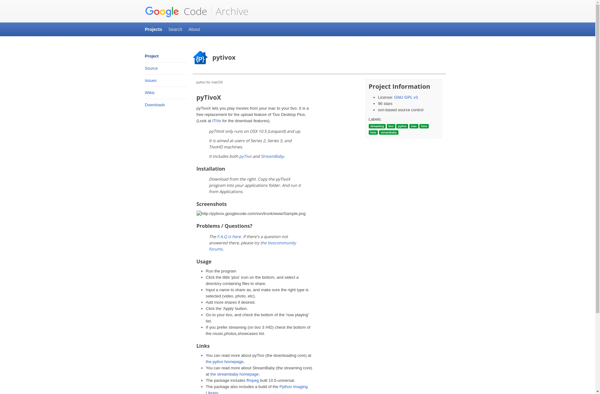The height and width of the screenshot is (394, 600).
Task: Switch to the Issues sidebar tab
Action: click(150, 81)
